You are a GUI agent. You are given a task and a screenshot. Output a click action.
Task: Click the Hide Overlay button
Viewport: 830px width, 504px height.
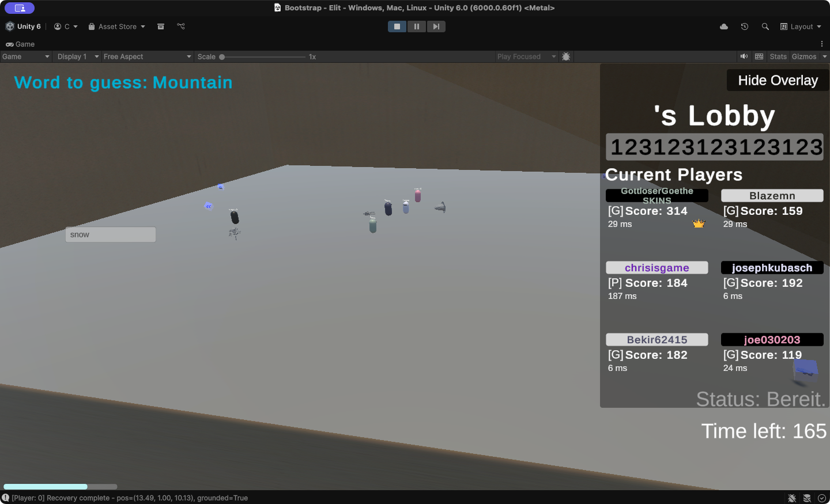[778, 81]
